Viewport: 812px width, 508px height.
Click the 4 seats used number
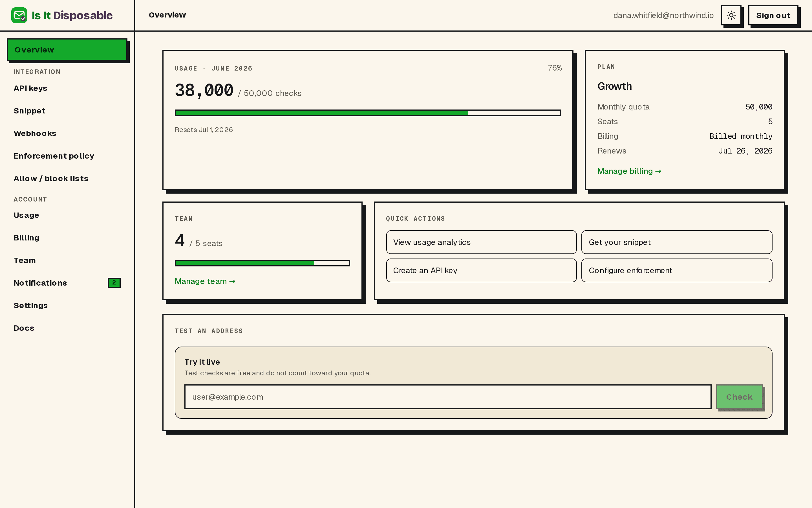tap(180, 240)
